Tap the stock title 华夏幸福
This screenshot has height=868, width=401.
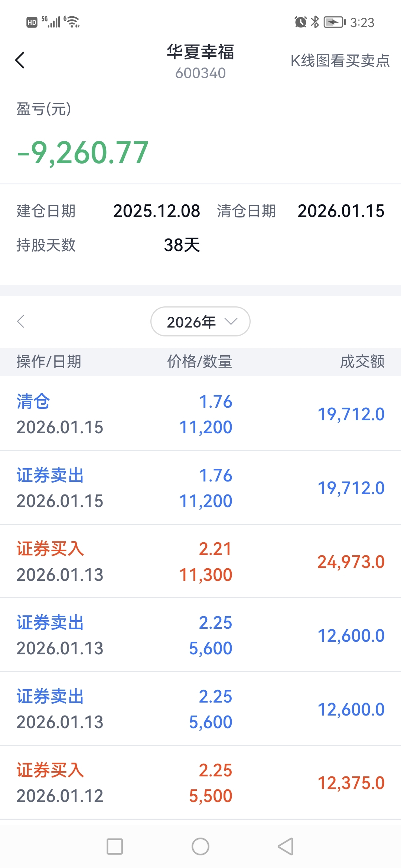point(200,52)
